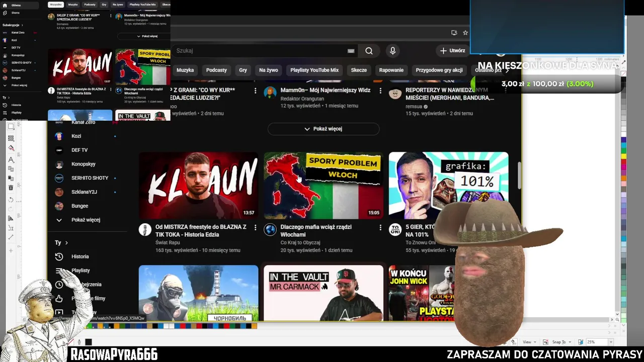The image size is (644, 362).
Task: Select Przygodowe gry akcji chip
Action: 439,70
